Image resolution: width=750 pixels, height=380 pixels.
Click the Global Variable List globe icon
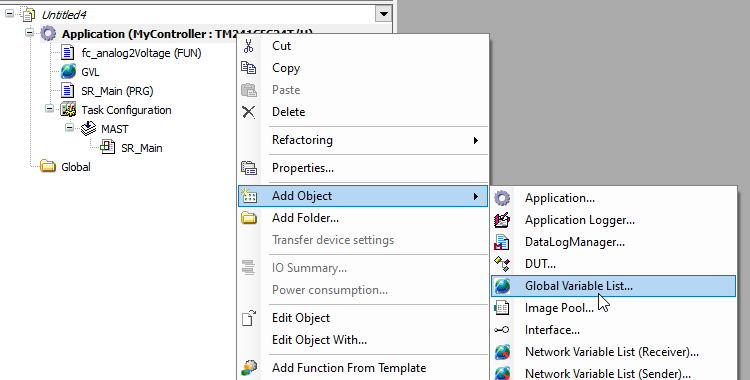(x=502, y=286)
